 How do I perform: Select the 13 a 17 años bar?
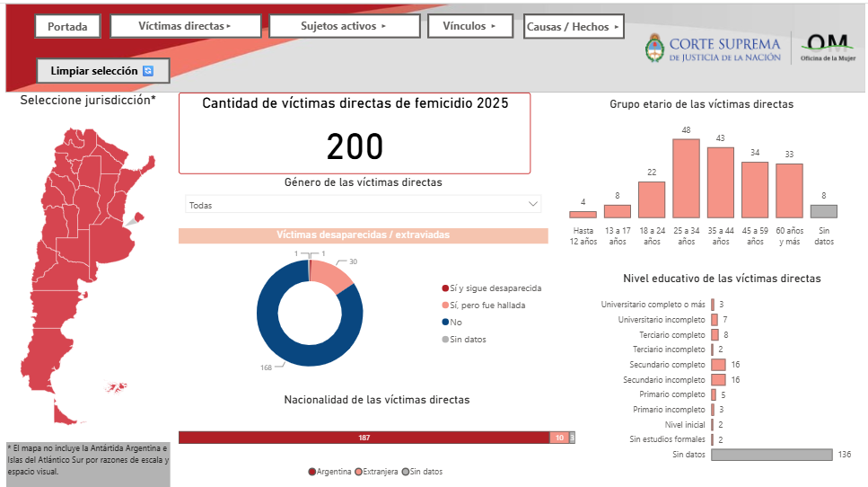[x=618, y=211]
